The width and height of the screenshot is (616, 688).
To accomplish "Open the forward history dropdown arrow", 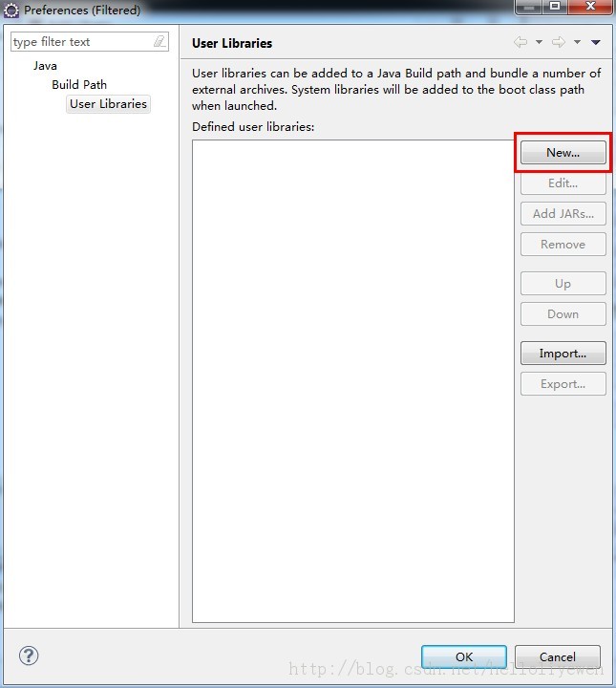I will 577,42.
